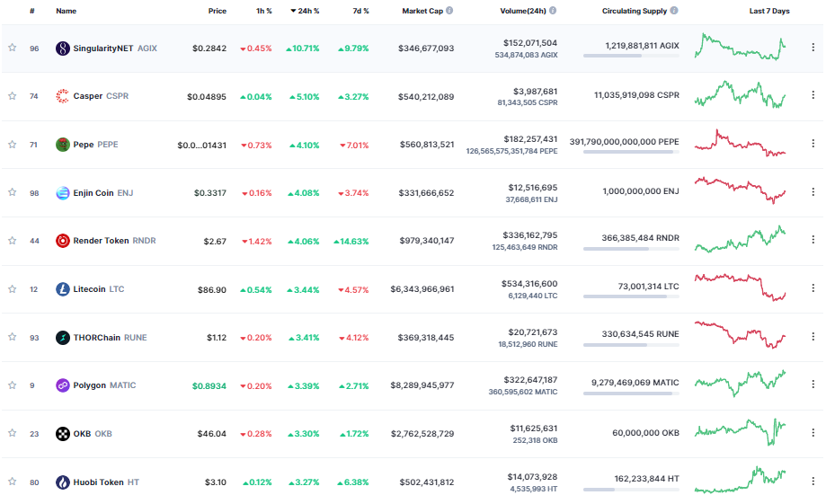The height and width of the screenshot is (504, 835).
Task: Click the Huobi Token logo
Action: [x=63, y=482]
